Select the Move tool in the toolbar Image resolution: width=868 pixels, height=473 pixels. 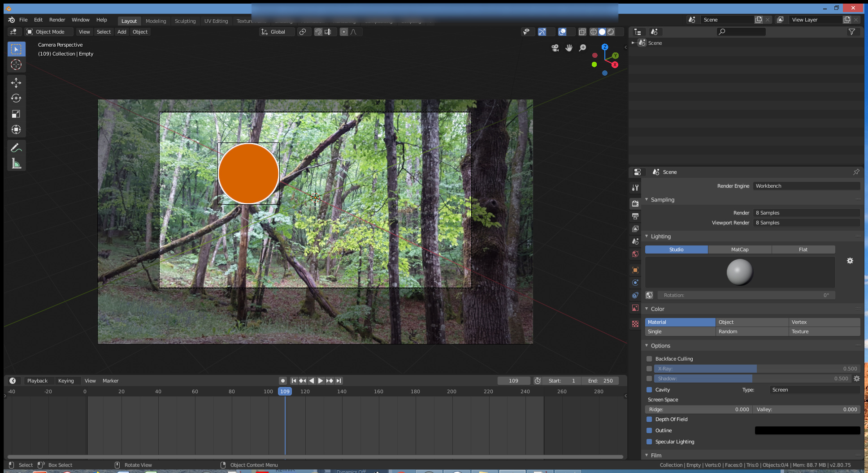click(x=16, y=82)
